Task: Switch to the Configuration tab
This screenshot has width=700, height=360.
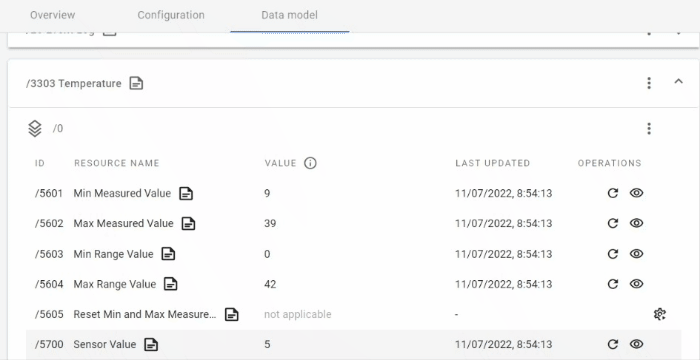Action: 171,15
